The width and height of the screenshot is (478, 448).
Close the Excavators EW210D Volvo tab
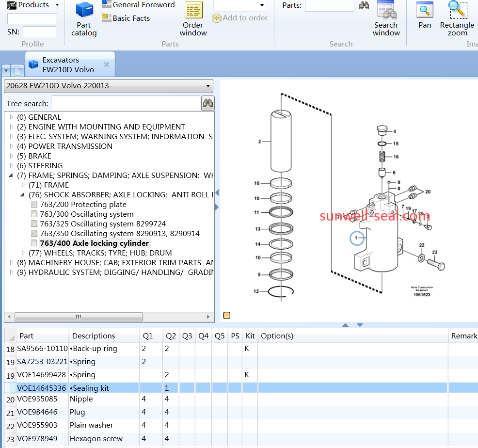click(107, 64)
